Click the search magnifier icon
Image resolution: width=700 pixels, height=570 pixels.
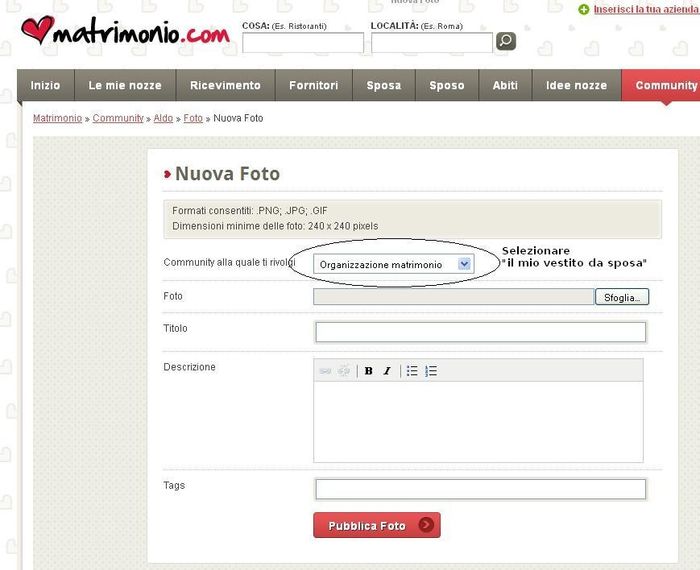click(506, 41)
